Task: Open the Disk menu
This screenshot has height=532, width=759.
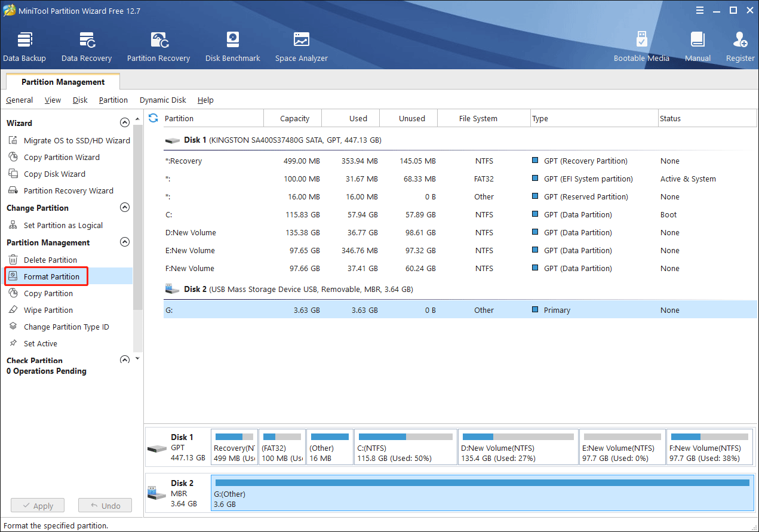Action: pos(80,100)
